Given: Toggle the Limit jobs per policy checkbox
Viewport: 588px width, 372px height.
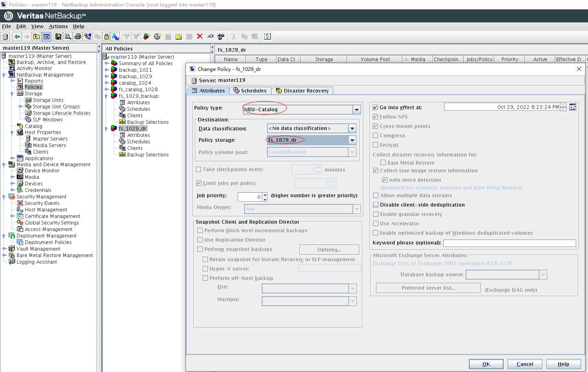Looking at the screenshot, I should [x=199, y=183].
